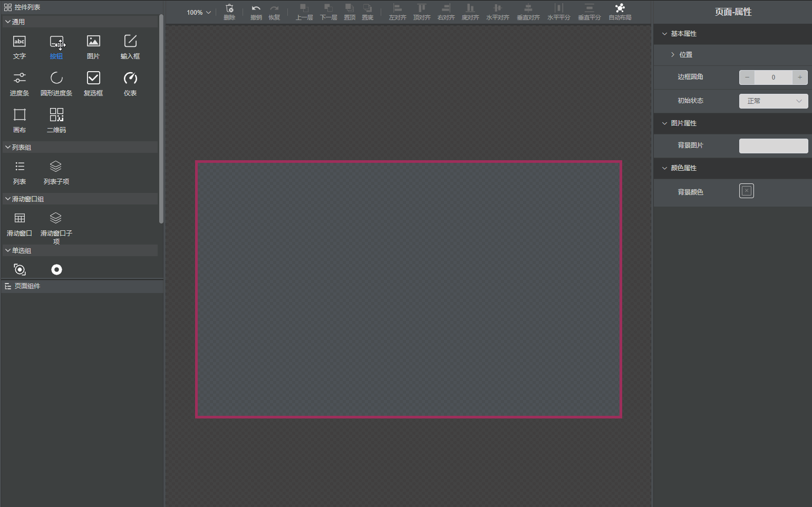
Task: Select the 复选框 checkbox widget
Action: point(93,84)
